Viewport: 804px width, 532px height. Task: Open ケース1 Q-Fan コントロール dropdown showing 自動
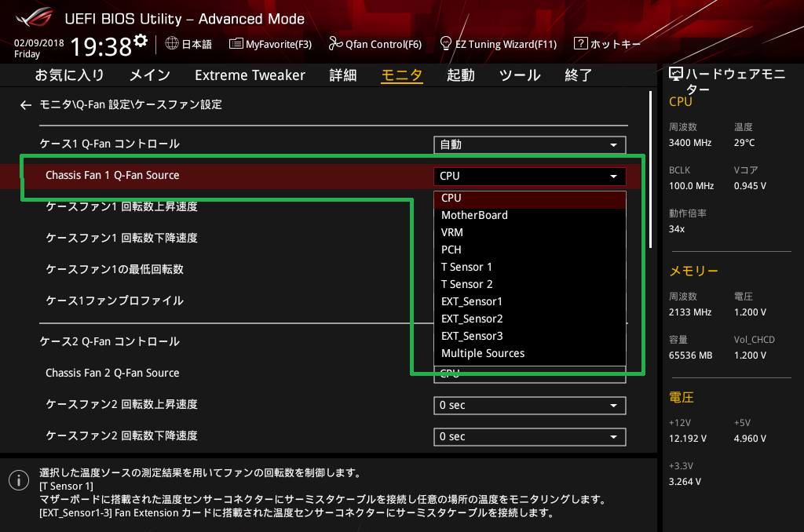(530, 144)
